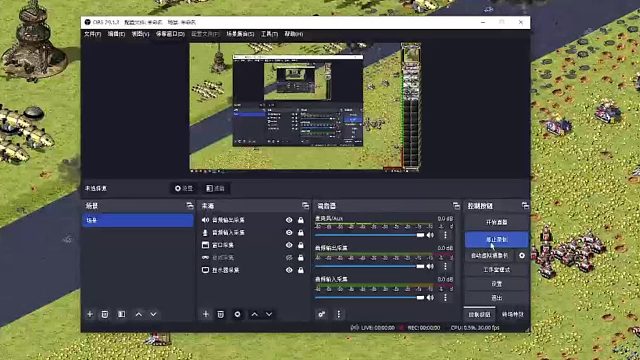This screenshot has height=360, width=640.
Task: Click 开始直播 start streaming button
Action: pyautogui.click(x=496, y=222)
